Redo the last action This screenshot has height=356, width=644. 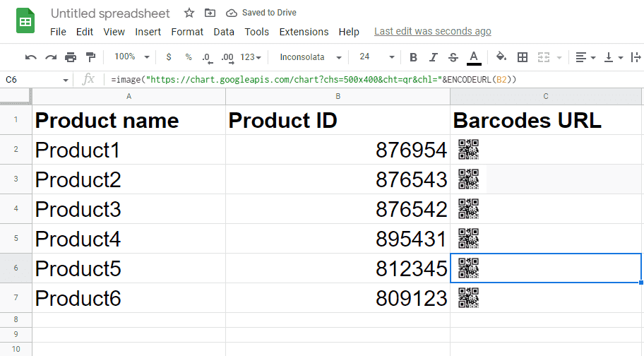(x=51, y=57)
